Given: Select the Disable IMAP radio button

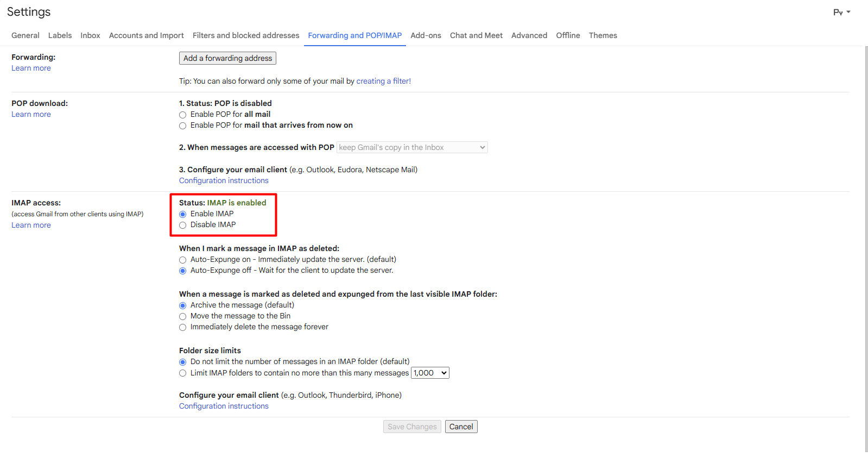Looking at the screenshot, I should tap(183, 225).
